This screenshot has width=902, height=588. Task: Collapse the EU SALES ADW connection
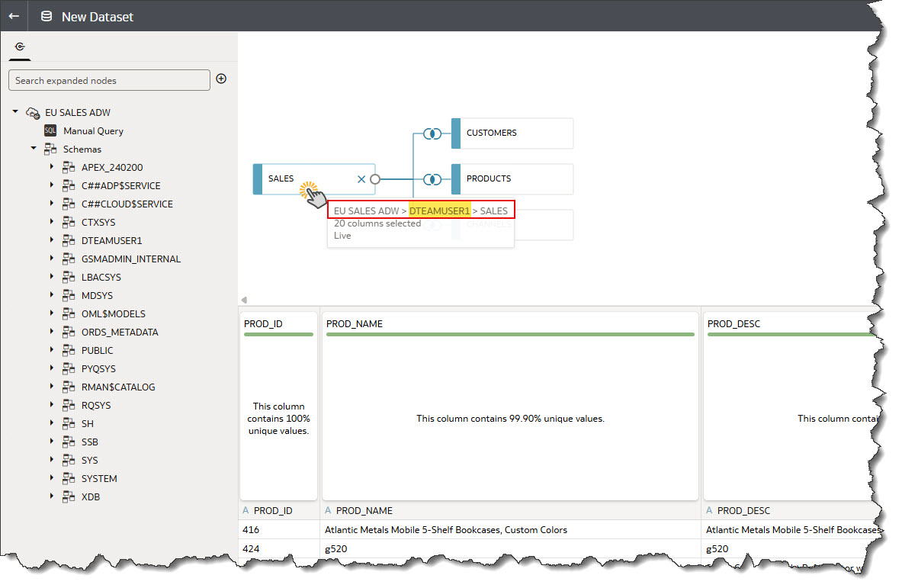[15, 111]
